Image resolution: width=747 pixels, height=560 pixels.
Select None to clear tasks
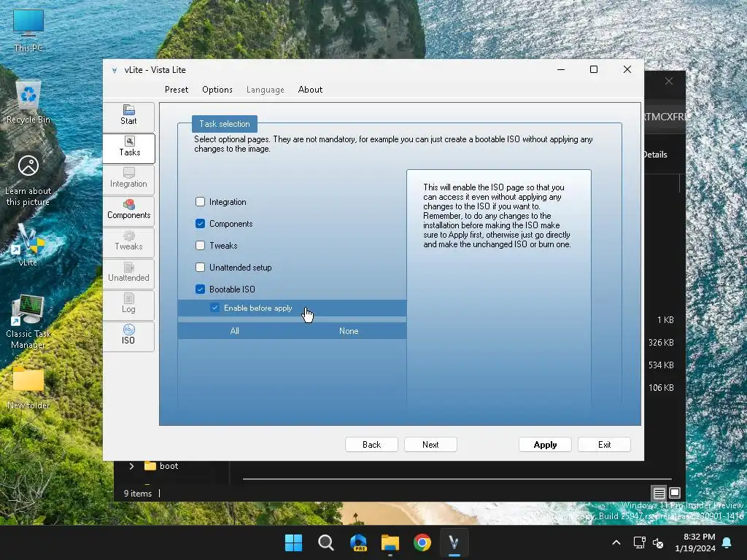[349, 331]
